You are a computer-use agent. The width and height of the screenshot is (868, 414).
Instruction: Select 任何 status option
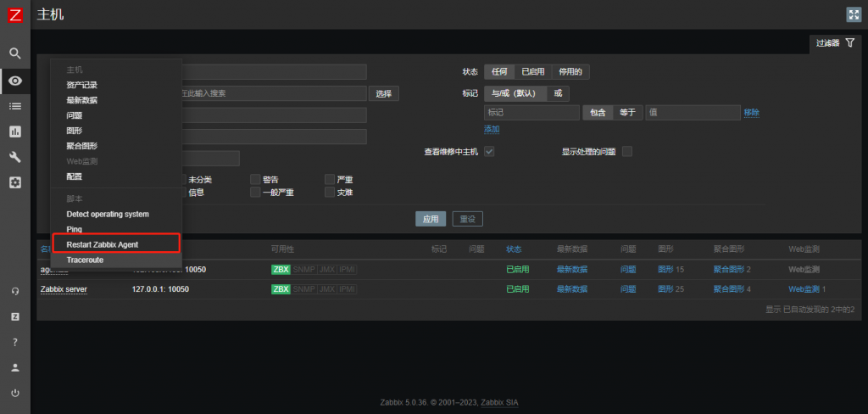pyautogui.click(x=499, y=71)
